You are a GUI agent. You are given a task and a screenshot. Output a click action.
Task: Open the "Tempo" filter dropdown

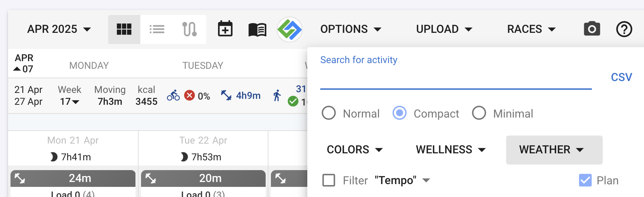coord(402,180)
